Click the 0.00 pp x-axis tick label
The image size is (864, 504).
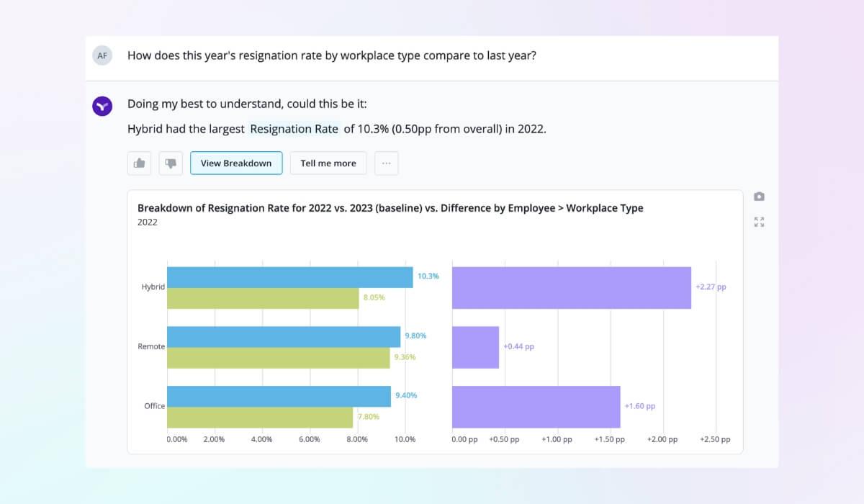(x=464, y=439)
